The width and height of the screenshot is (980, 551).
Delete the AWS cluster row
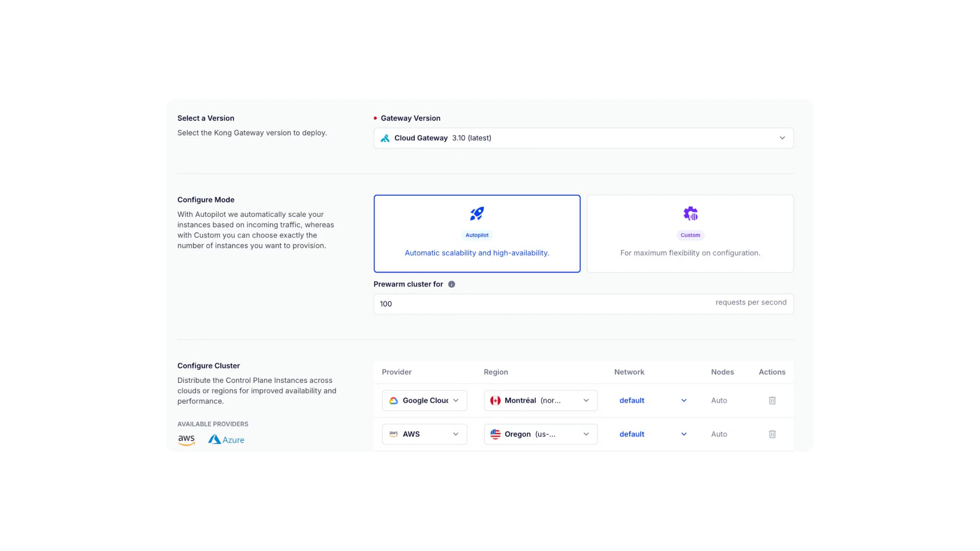[x=772, y=434]
